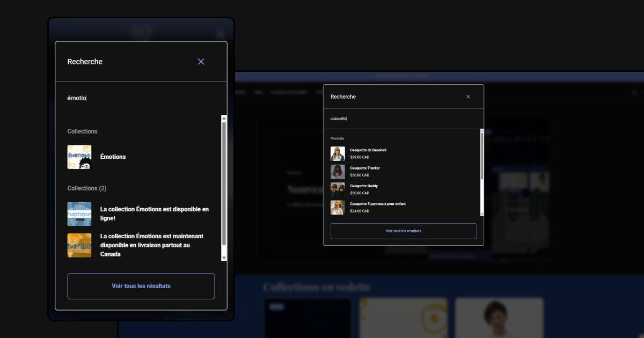
Task: View all results in the casquette search dialog
Action: 404,231
